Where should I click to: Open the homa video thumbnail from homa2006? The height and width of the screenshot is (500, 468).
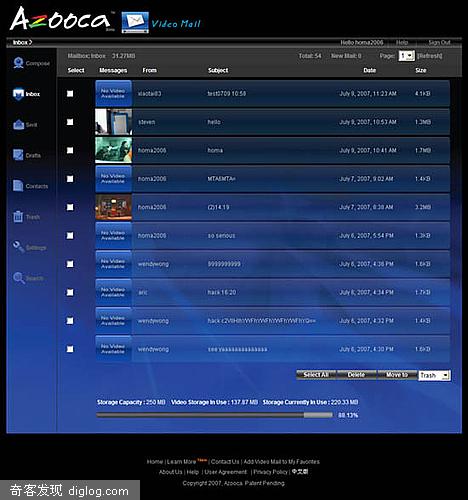pos(114,150)
